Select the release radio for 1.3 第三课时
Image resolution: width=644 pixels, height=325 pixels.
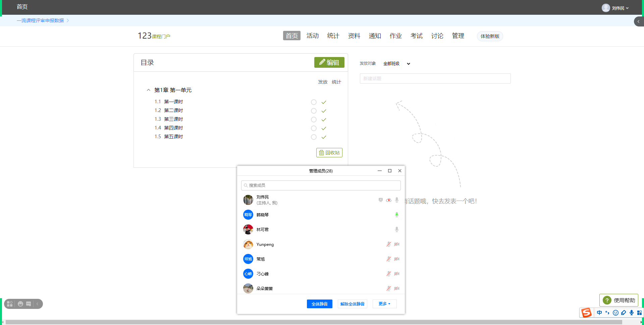(x=314, y=120)
